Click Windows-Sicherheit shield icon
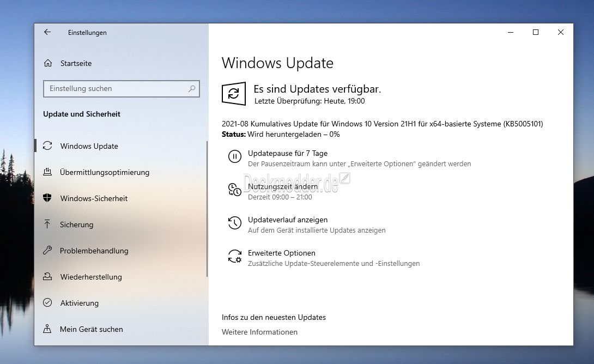This screenshot has width=594, height=364. point(47,198)
